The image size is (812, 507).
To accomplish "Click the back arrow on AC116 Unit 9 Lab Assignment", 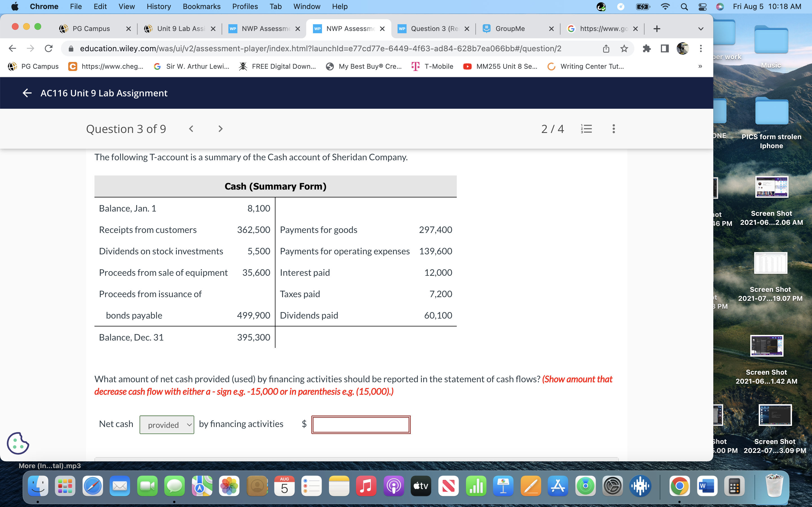I will pyautogui.click(x=27, y=93).
